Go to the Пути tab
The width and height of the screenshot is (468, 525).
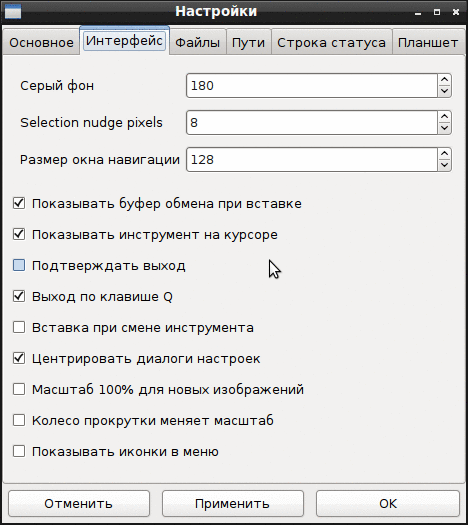[248, 43]
